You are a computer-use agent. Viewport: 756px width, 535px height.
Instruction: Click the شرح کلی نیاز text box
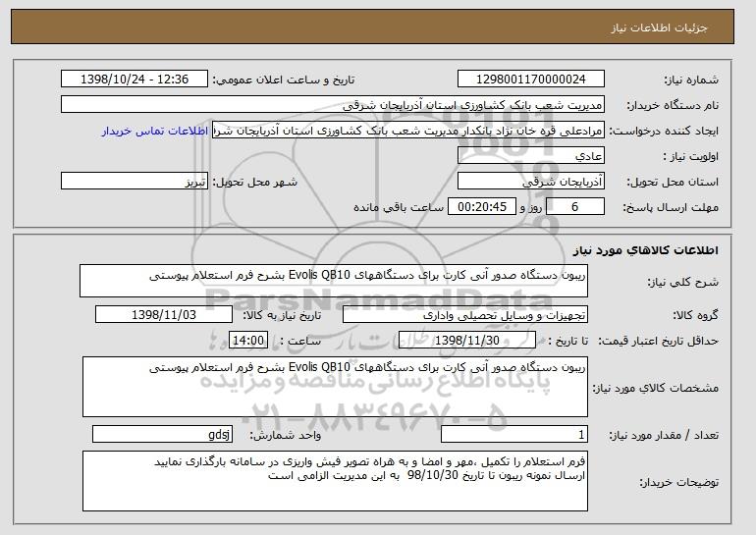(334, 281)
